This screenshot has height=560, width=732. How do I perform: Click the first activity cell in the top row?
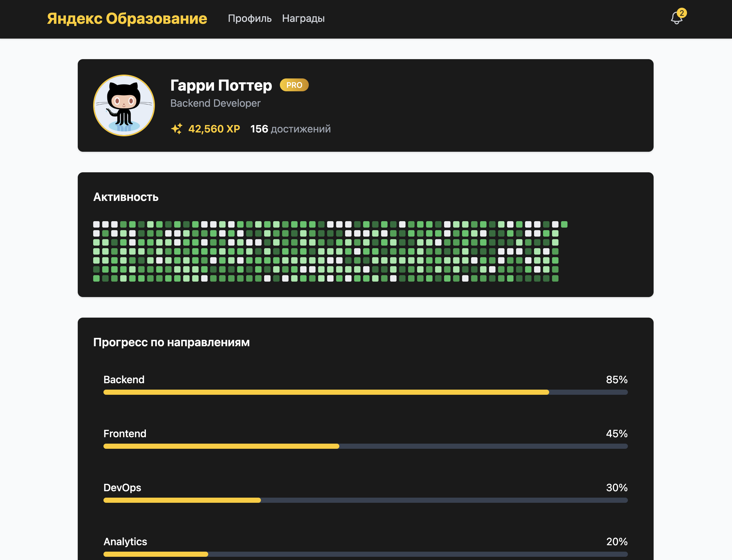click(96, 224)
